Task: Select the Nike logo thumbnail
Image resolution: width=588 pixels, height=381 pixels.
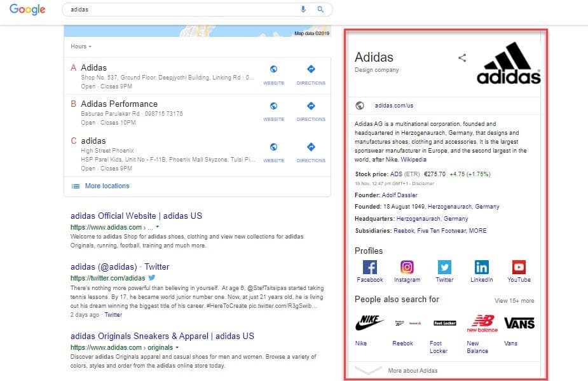Action: [370, 323]
